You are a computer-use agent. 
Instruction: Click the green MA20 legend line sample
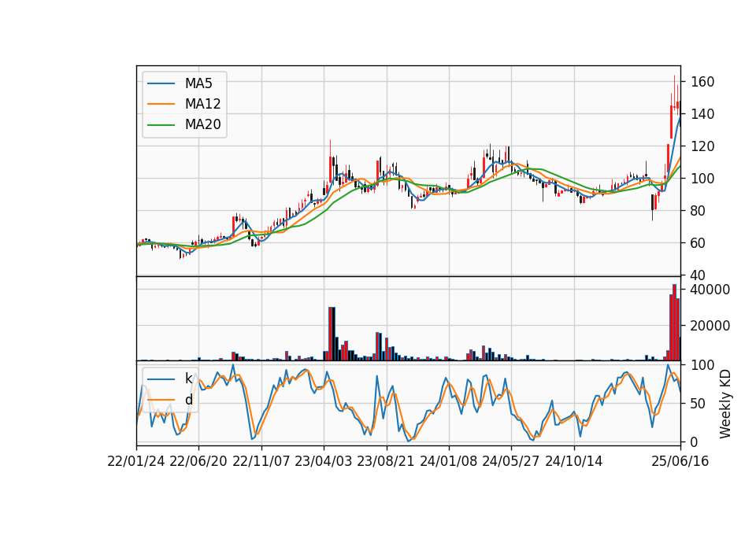[161, 125]
